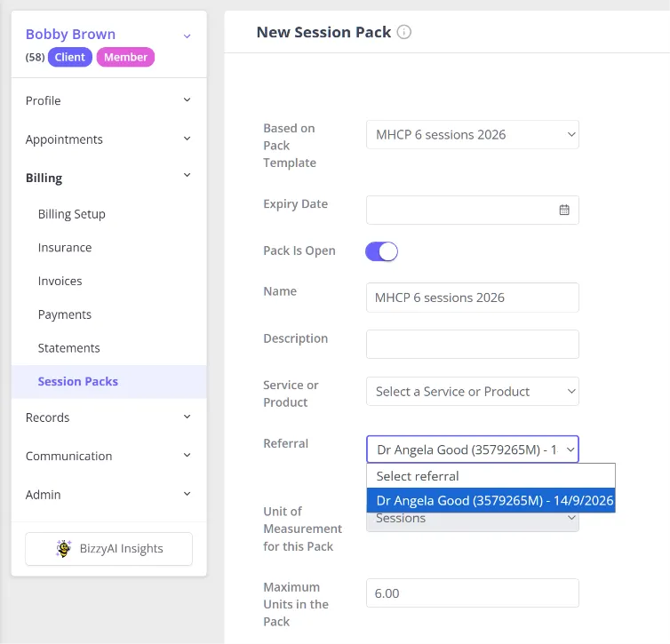670x644 pixels.
Task: Expand the Admin section chevron
Action: click(187, 494)
